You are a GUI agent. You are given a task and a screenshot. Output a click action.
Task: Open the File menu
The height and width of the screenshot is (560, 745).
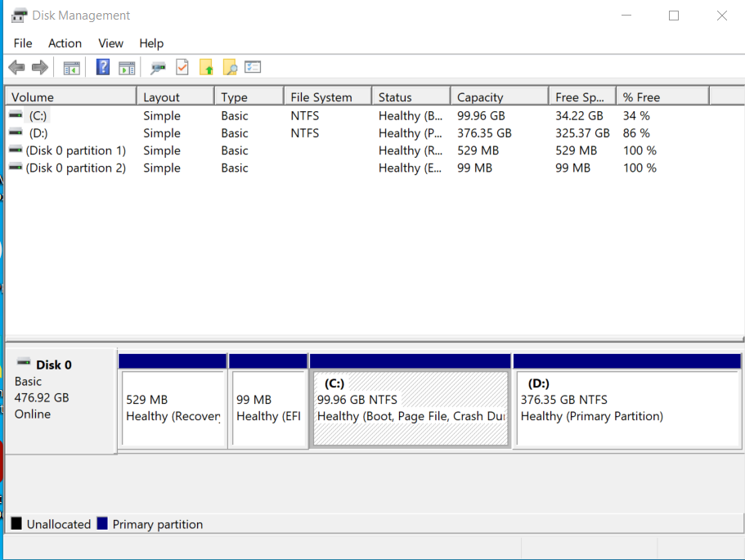click(23, 43)
